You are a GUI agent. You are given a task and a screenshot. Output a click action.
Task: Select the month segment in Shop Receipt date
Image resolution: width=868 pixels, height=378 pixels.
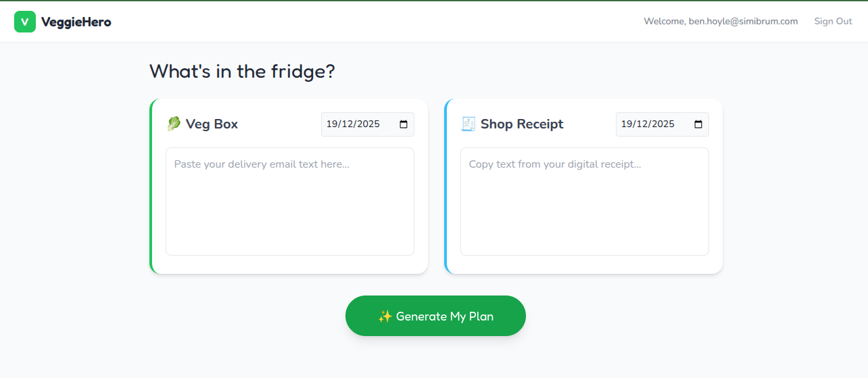click(642, 124)
